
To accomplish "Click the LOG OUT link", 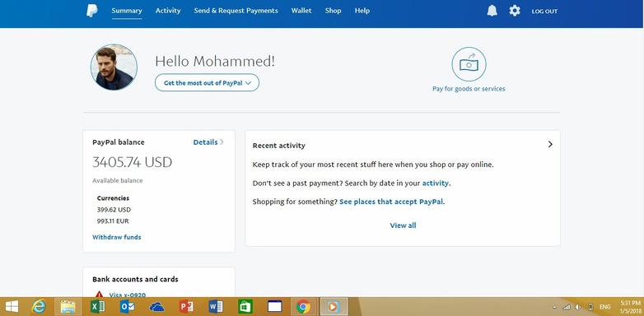I will [544, 12].
